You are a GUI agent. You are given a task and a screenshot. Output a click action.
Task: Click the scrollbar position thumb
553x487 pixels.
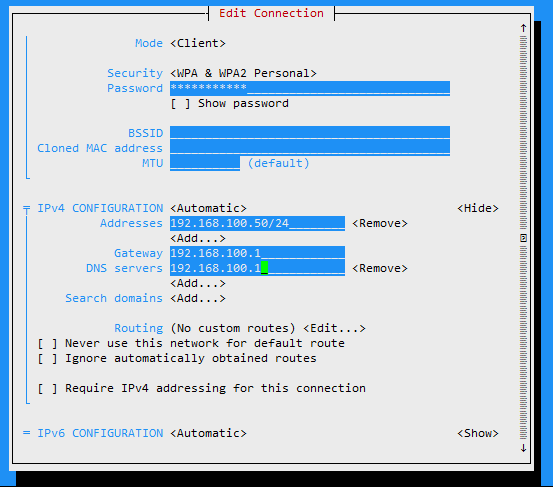(x=523, y=238)
